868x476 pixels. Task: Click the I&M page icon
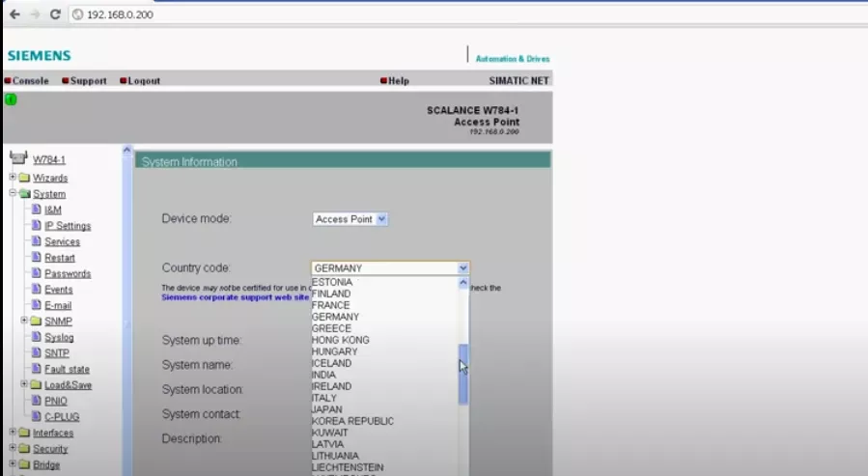36,210
